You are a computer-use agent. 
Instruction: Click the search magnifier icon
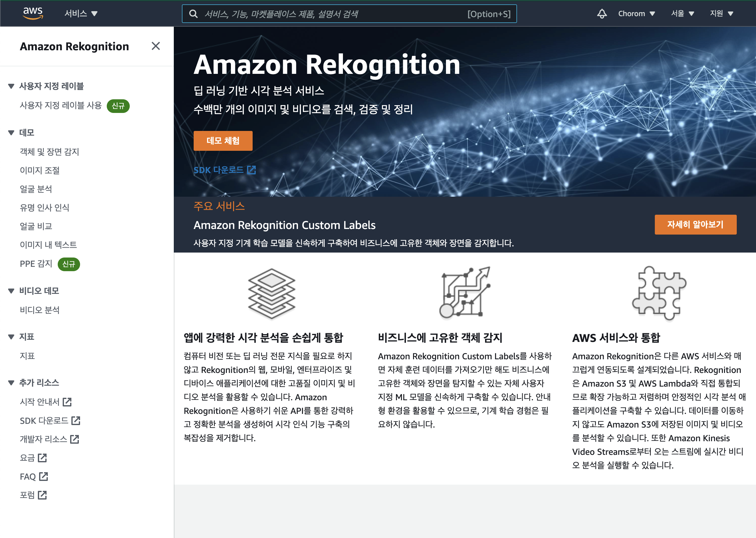(x=193, y=14)
